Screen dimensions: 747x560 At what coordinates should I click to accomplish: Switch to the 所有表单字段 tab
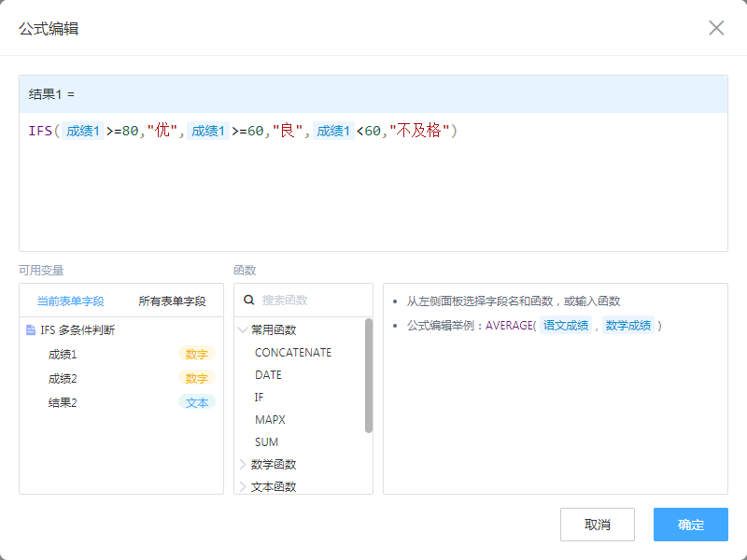[172, 301]
